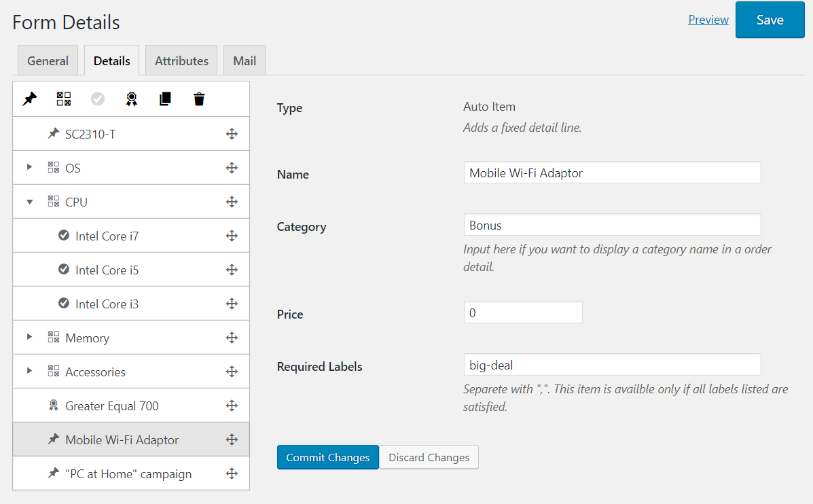This screenshot has width=813, height=504.
Task: Duplicate the selected detail line
Action: point(164,99)
